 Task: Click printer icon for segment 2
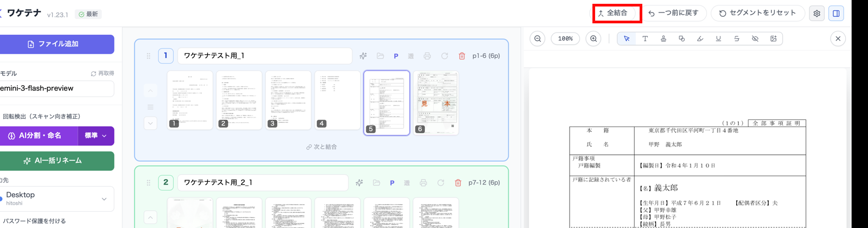424,183
